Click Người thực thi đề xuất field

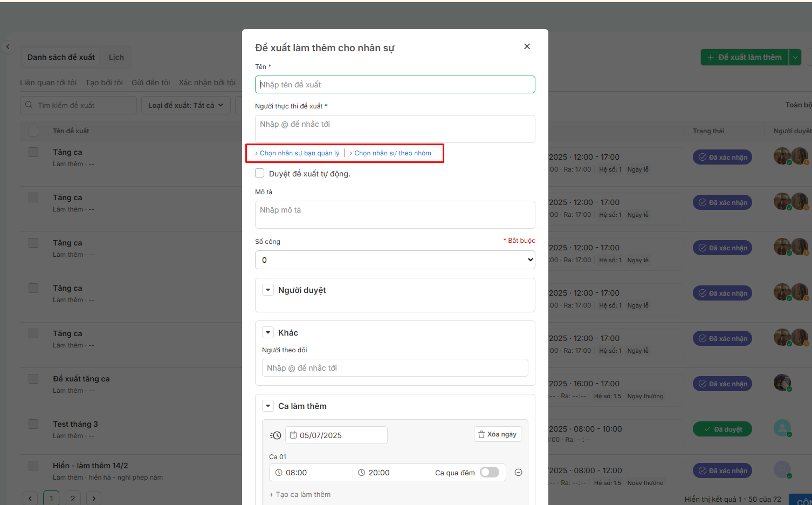[395, 129]
